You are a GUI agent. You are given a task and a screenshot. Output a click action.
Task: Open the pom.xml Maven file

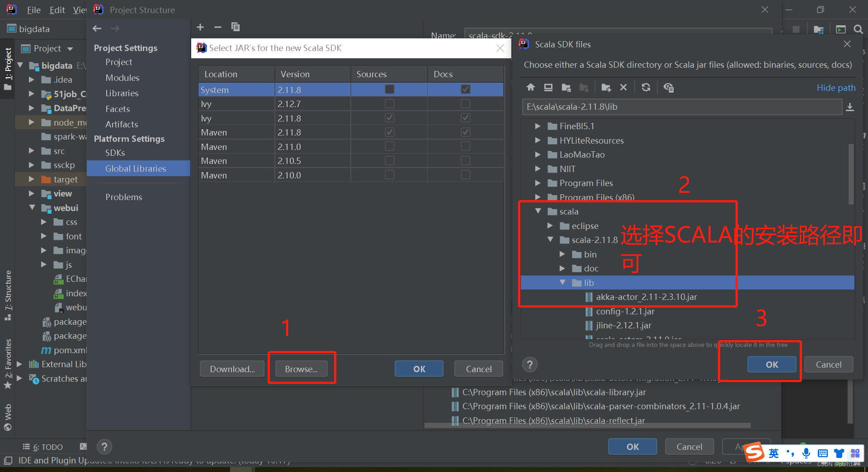(x=64, y=350)
